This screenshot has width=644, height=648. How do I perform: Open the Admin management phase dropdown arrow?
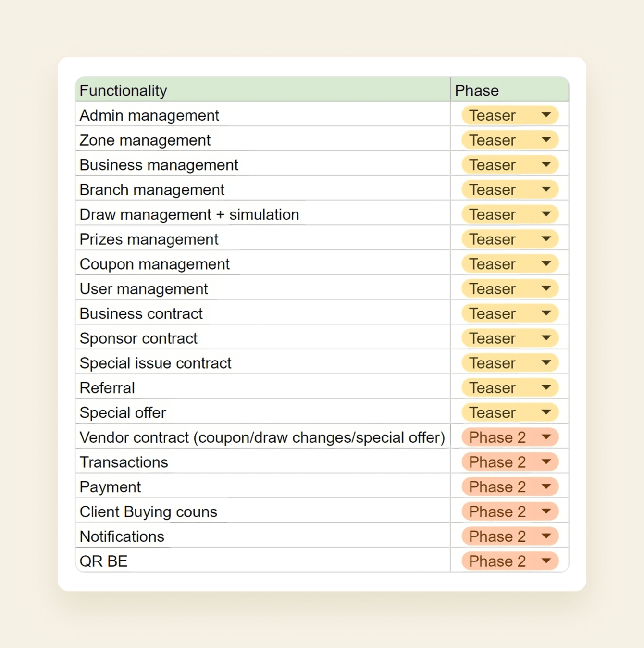(546, 115)
